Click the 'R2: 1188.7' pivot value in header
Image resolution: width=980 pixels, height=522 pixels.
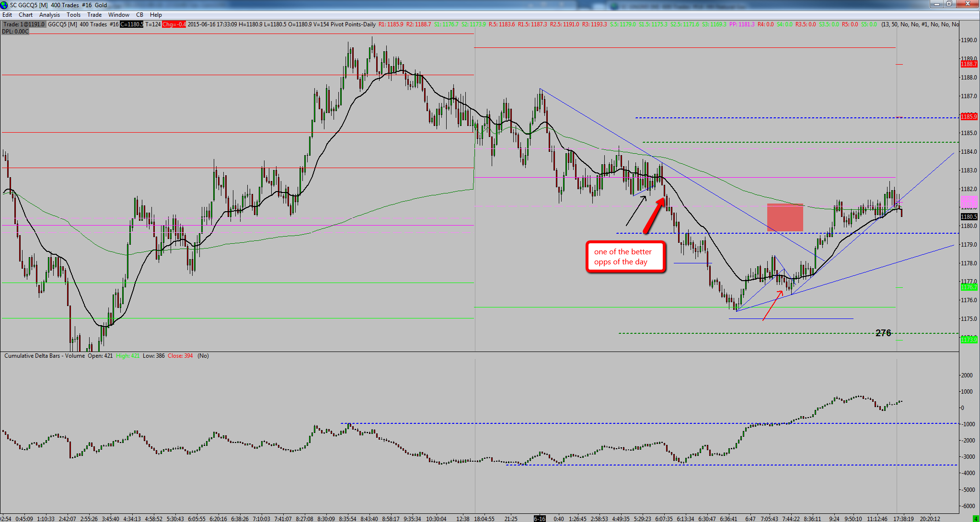tap(419, 24)
